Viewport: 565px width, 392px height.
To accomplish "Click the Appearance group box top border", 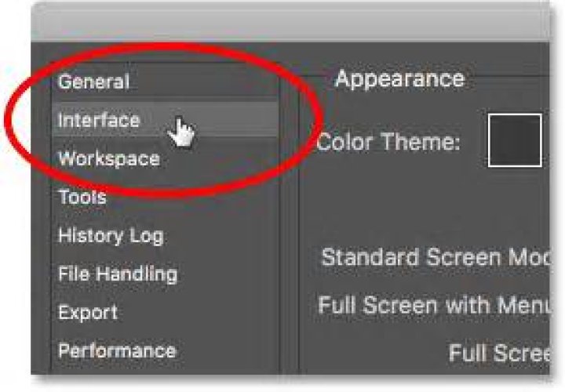I will click(x=510, y=78).
